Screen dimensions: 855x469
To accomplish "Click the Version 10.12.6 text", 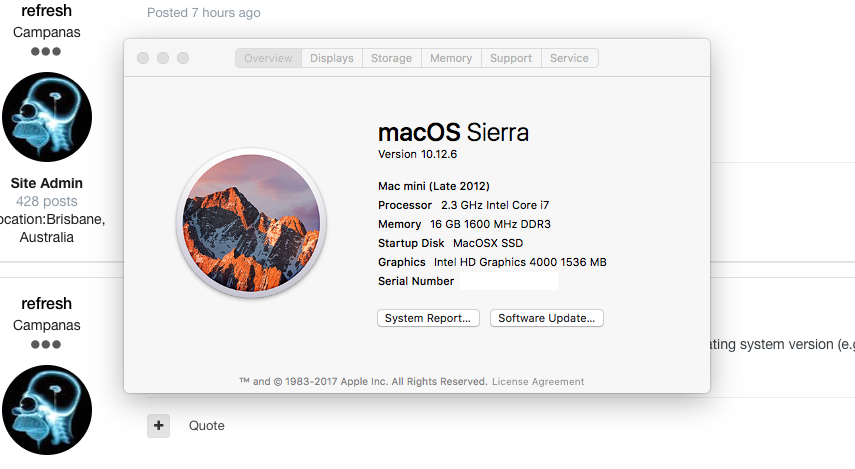I will click(x=417, y=154).
